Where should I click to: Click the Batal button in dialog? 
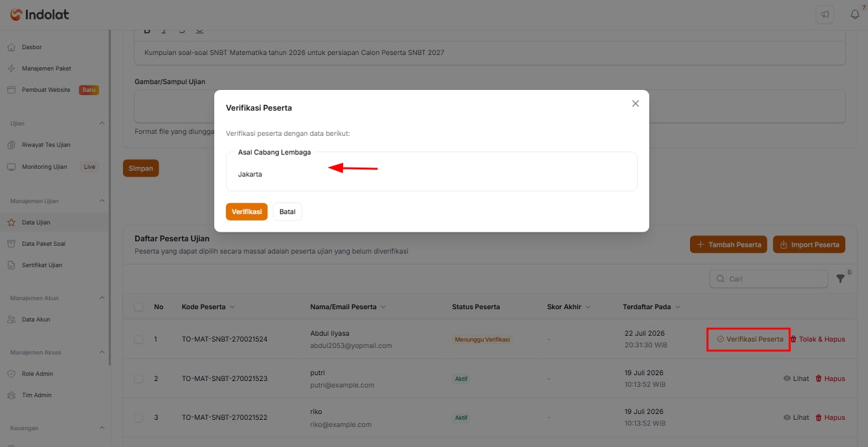click(287, 212)
